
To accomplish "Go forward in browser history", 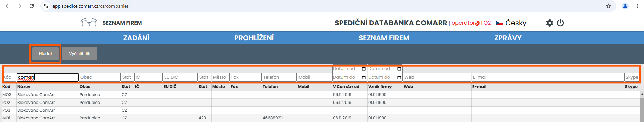I will point(19,6).
